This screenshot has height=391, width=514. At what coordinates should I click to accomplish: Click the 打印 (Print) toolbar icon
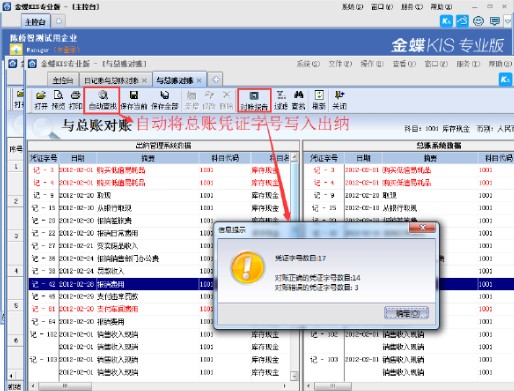pos(76,100)
